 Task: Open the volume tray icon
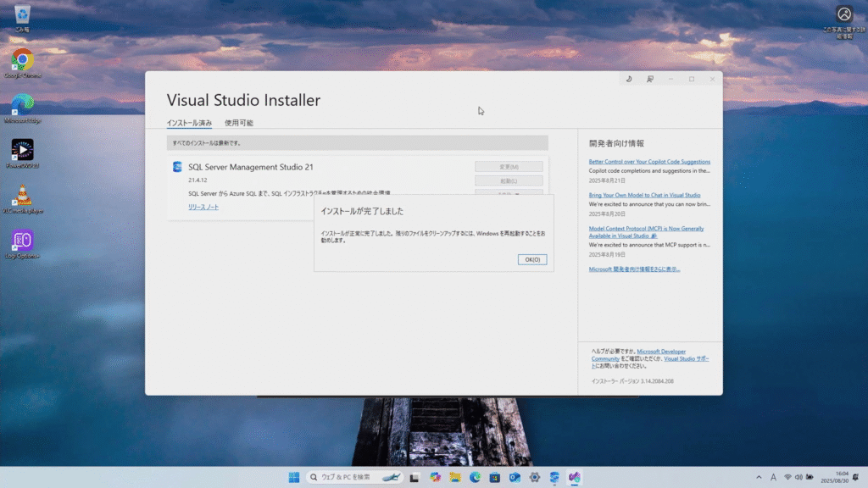798,477
